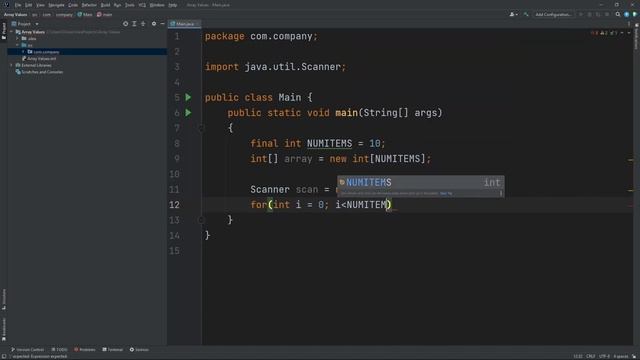Open the completion popup options menu dots
This screenshot has height=360, width=640.
pos(501,193)
